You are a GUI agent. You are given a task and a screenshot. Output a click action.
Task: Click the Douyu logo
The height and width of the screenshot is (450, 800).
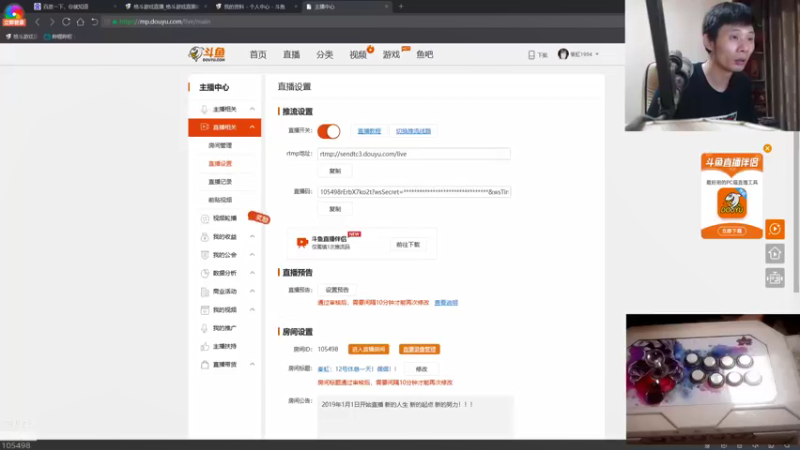click(207, 54)
